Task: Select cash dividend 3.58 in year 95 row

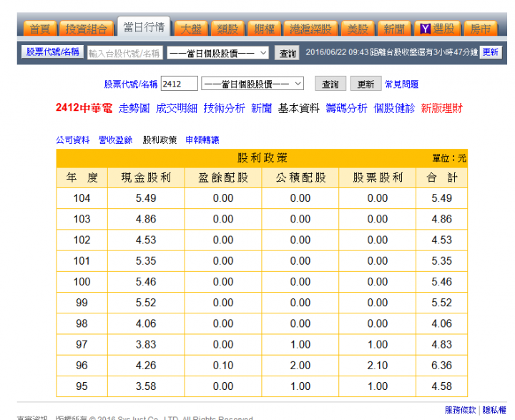Action: (146, 386)
